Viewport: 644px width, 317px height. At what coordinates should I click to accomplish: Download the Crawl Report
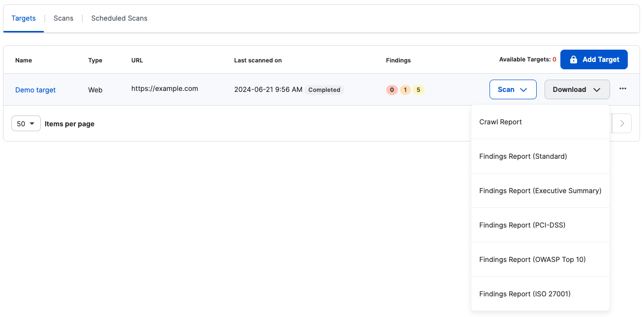[x=500, y=122]
